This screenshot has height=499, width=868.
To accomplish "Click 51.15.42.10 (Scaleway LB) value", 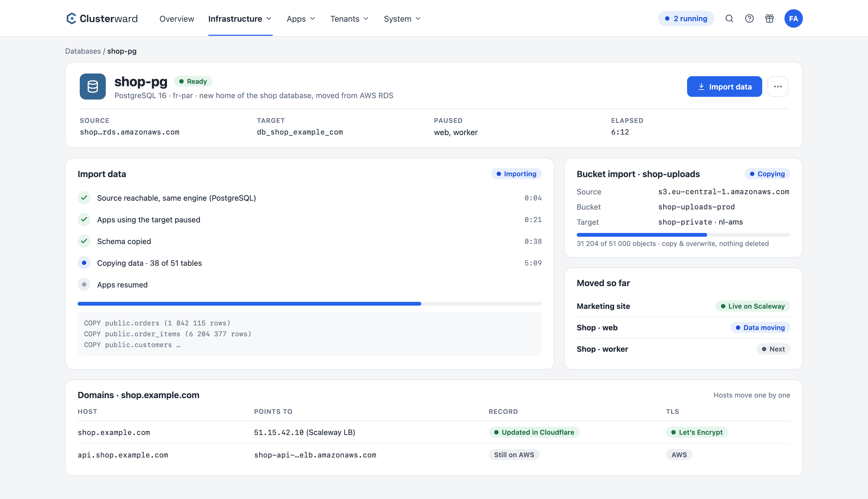I will [304, 432].
